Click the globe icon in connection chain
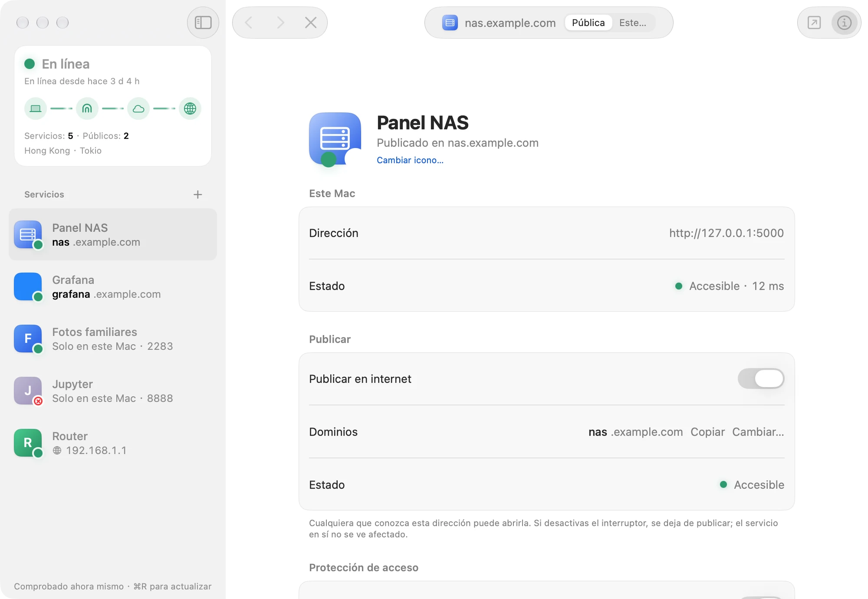 pyautogui.click(x=190, y=108)
